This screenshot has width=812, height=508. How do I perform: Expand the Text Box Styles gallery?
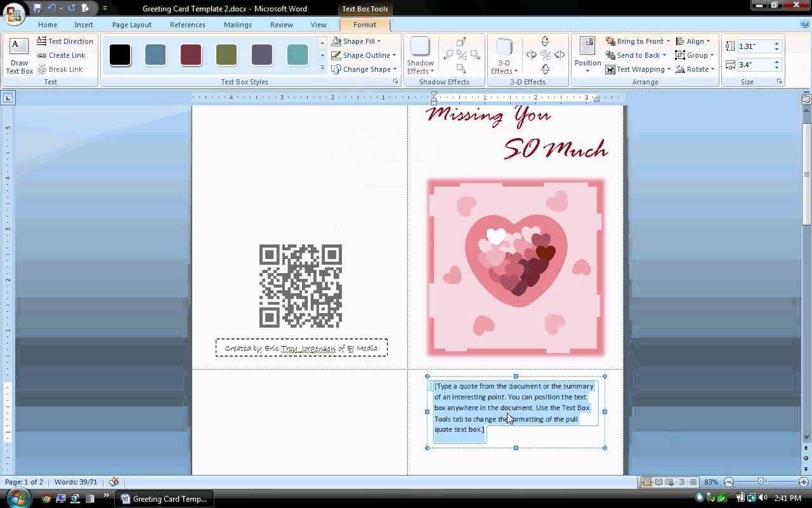click(322, 68)
